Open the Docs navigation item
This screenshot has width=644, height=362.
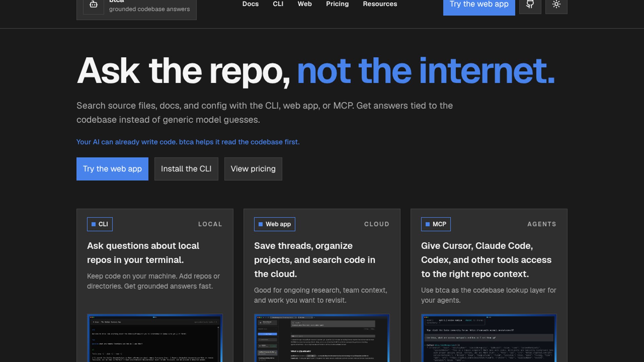[250, 4]
